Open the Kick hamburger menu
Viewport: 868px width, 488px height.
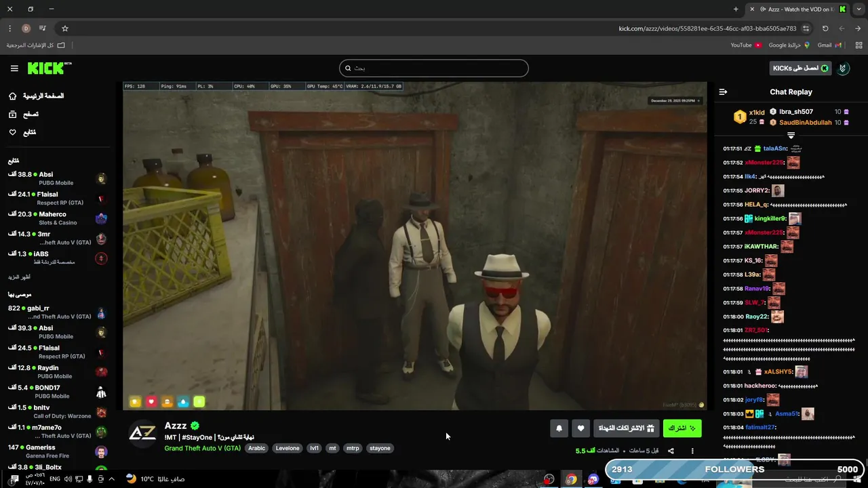(14, 68)
